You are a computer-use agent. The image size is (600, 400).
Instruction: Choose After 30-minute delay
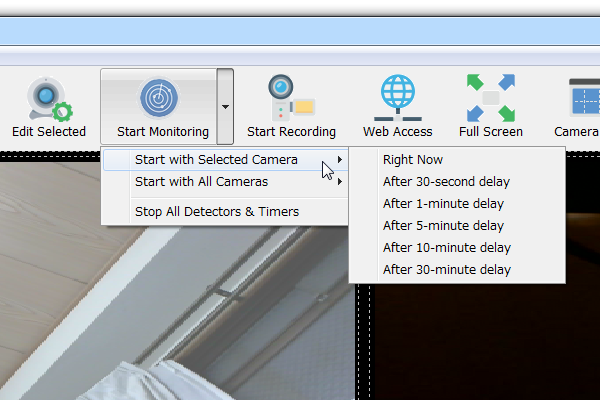(457, 270)
